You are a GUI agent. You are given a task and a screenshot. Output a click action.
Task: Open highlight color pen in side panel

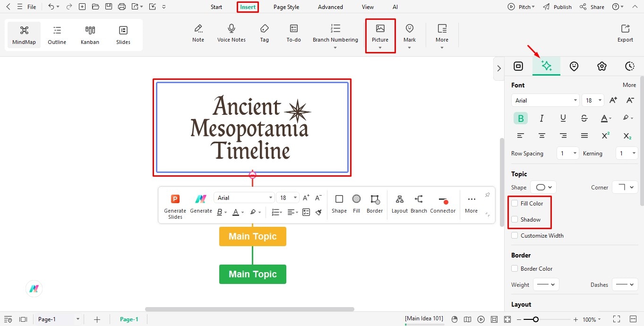tap(627, 118)
